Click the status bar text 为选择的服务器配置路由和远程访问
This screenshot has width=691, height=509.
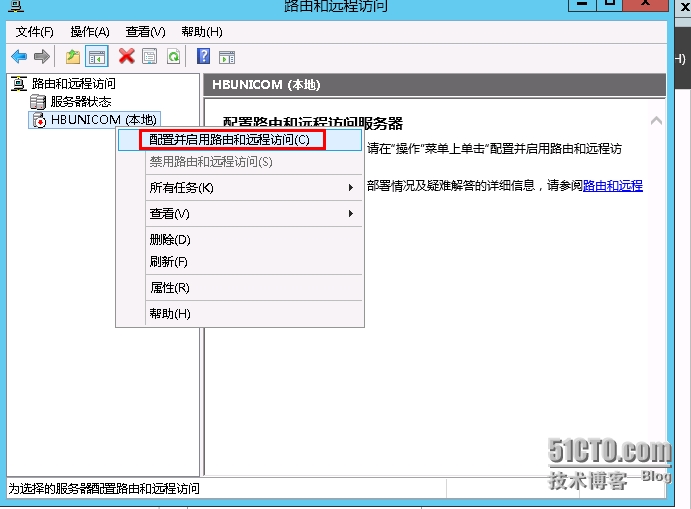pos(104,488)
